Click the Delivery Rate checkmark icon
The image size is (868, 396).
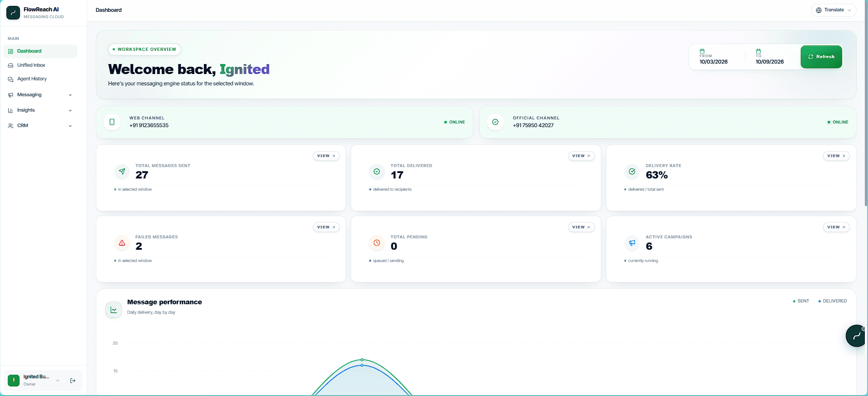[x=632, y=172]
